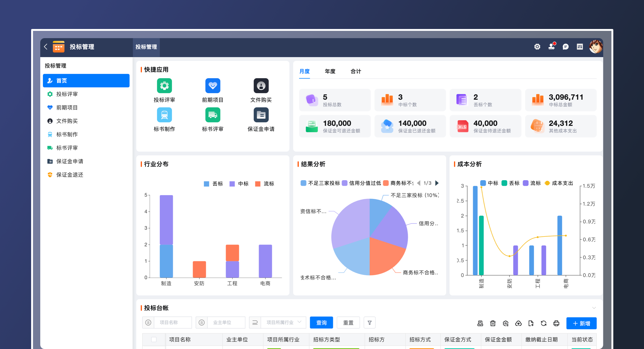The image size is (644, 349).
Task: Click the trash delete icon above the bid ledger
Action: (493, 323)
